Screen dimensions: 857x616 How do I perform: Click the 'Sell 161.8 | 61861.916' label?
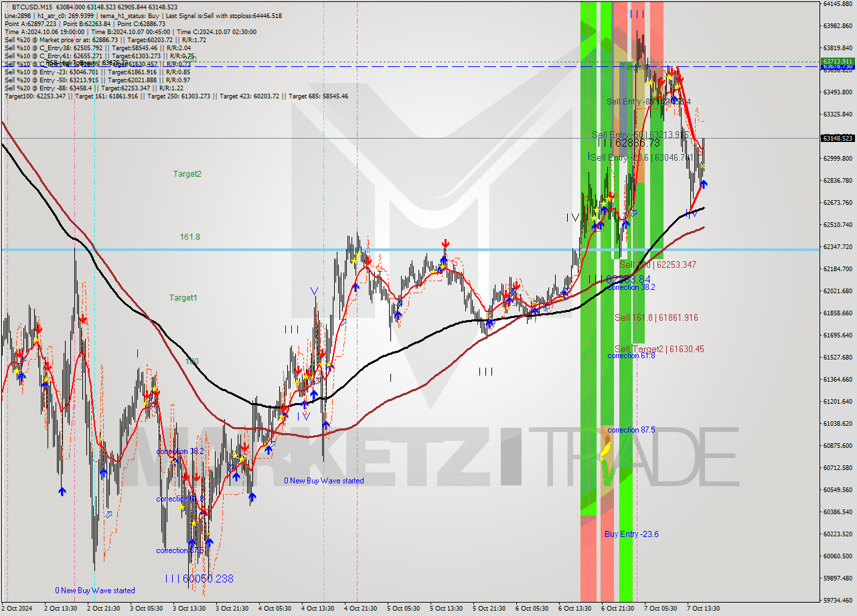point(656,318)
